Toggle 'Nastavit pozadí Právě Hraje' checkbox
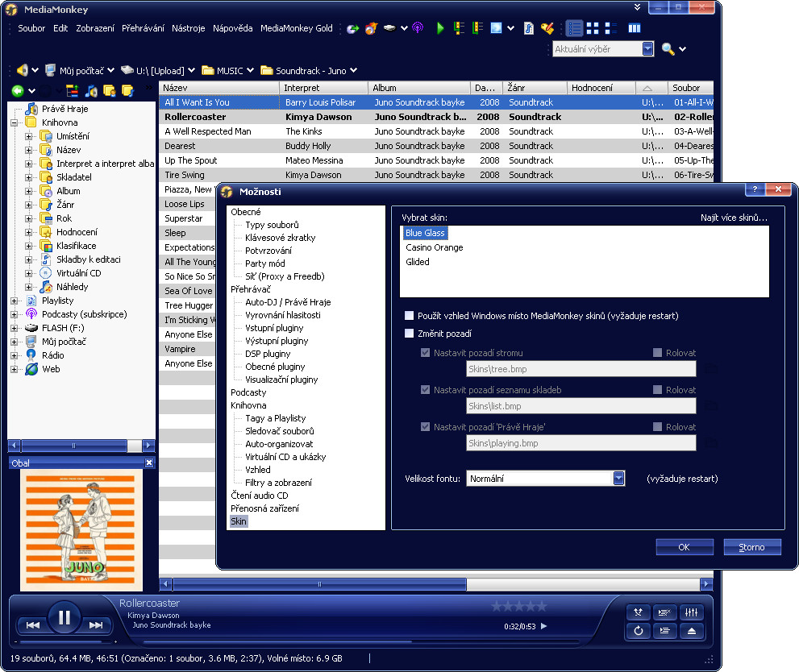799x672 pixels. pos(425,426)
